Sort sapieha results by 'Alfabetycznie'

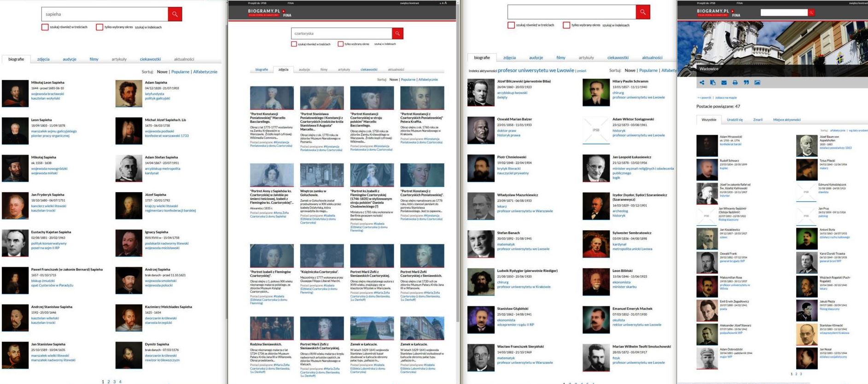pos(205,72)
